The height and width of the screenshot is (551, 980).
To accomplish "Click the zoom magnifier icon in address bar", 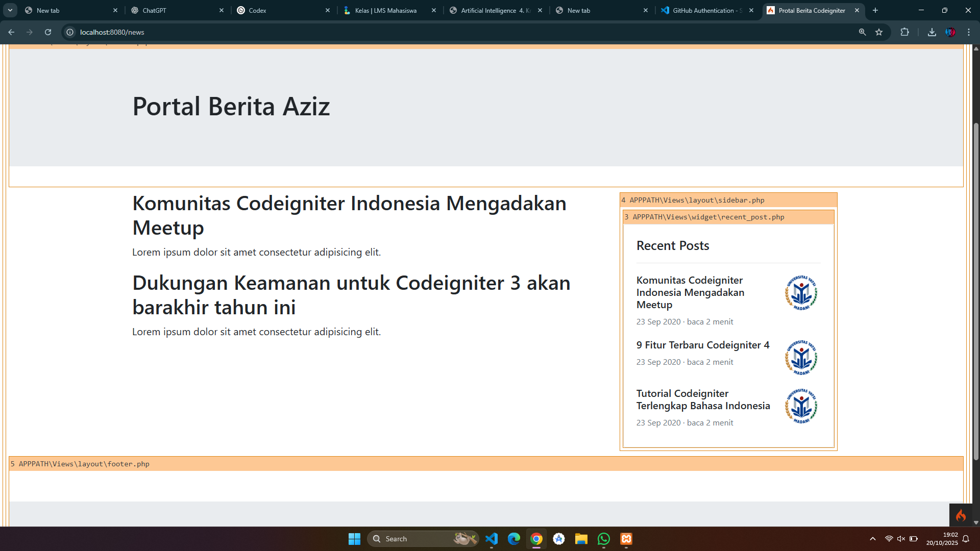I will (862, 32).
